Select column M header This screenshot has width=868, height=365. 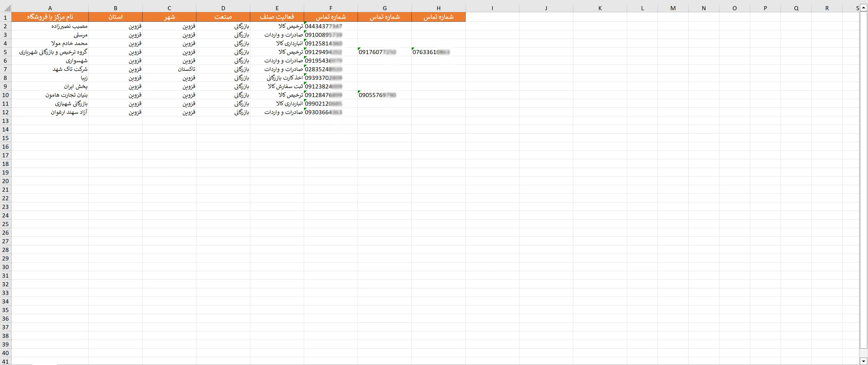click(x=673, y=8)
